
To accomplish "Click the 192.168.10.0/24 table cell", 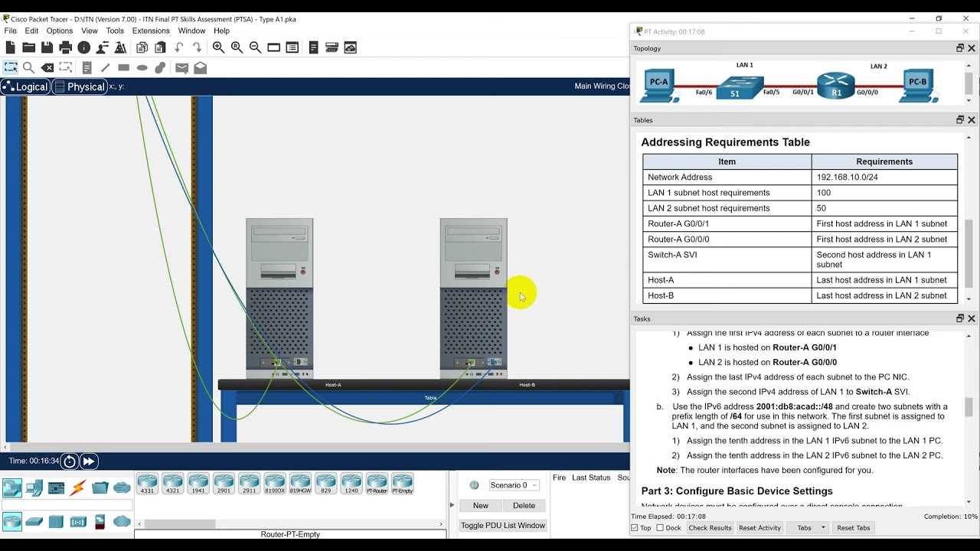I will (884, 177).
